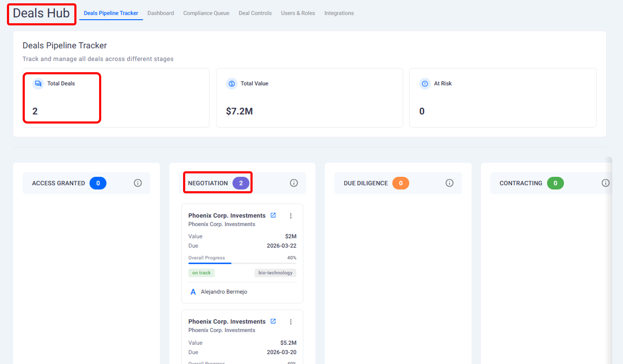Open external link icon on $5.2M Phoenix deal

coord(273,321)
